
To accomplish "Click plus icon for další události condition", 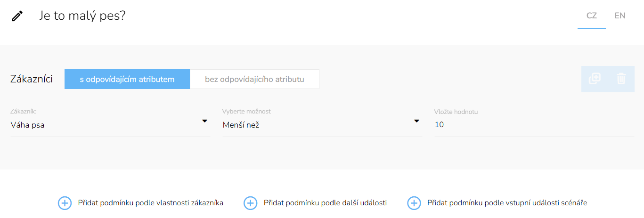I will pos(250,203).
